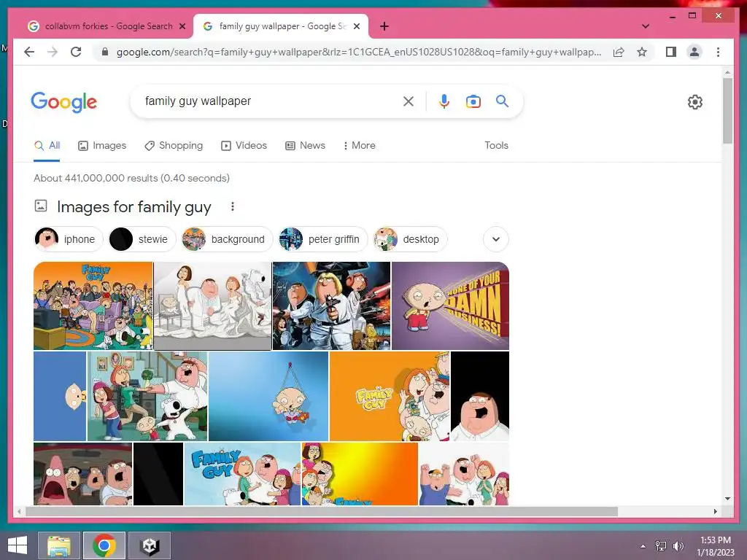
Task: Open light blue Family Guy logo thumbnail
Action: pyautogui.click(x=242, y=474)
